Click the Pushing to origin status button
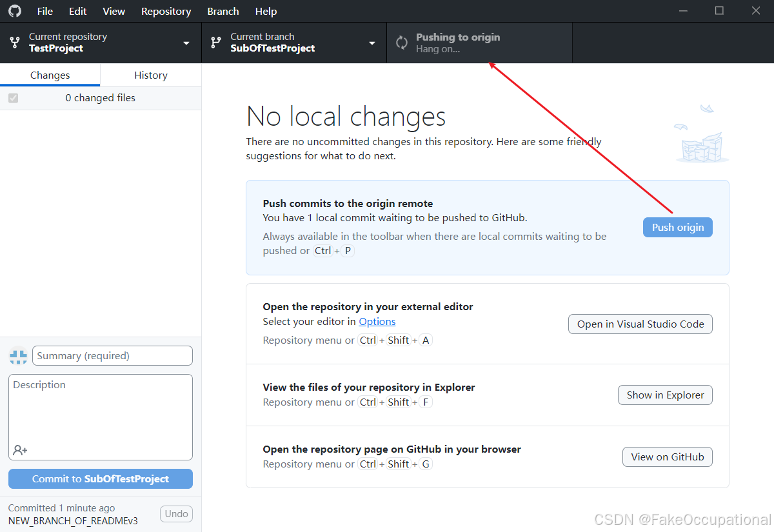The width and height of the screenshot is (774, 532). pyautogui.click(x=479, y=43)
